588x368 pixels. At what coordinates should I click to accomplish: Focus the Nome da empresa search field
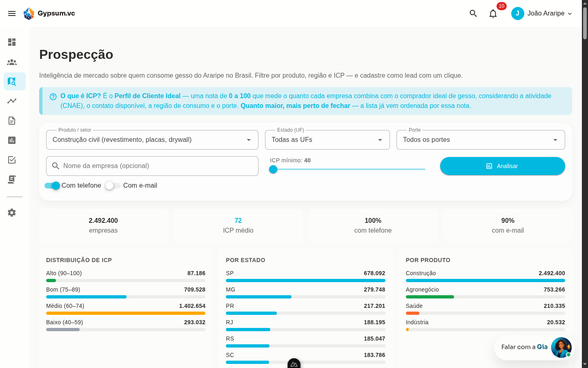tap(152, 166)
